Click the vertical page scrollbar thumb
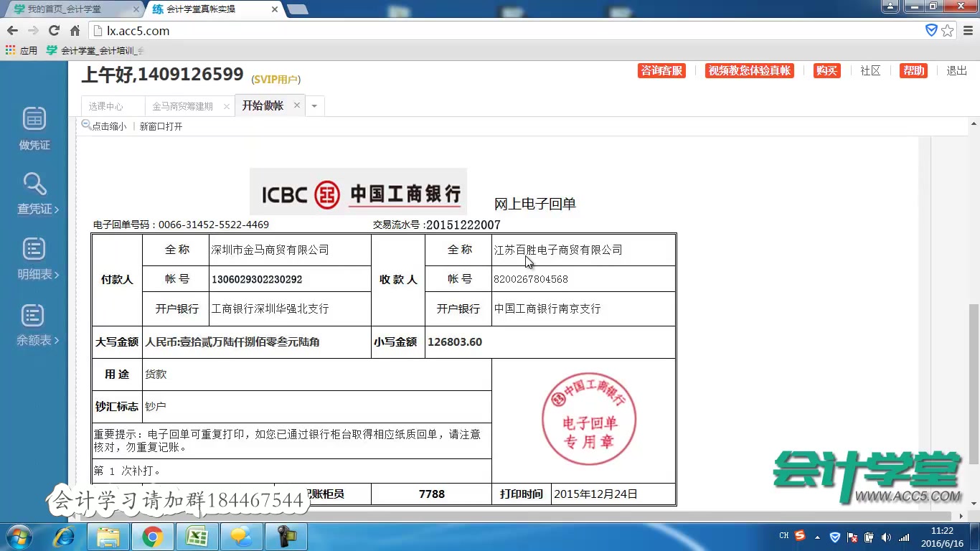 tap(974, 384)
